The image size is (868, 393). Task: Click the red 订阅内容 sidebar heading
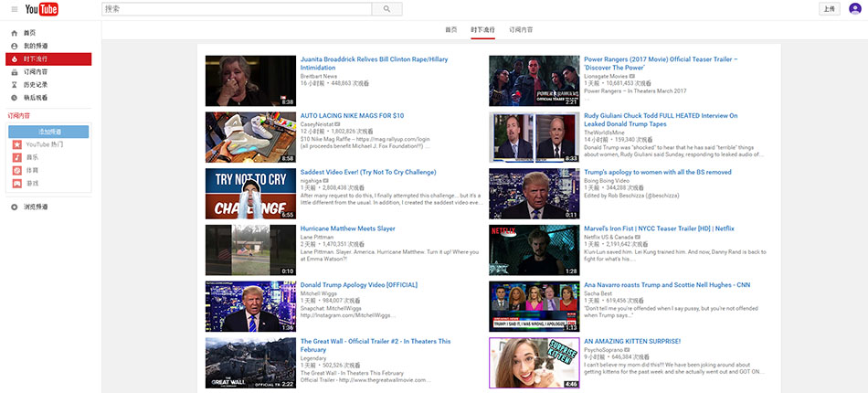point(19,116)
